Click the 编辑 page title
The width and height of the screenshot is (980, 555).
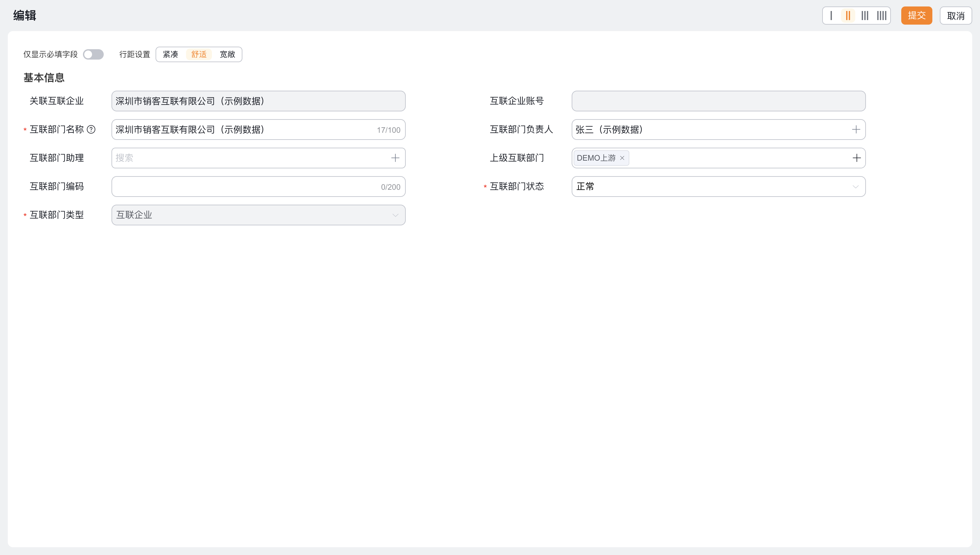(25, 16)
